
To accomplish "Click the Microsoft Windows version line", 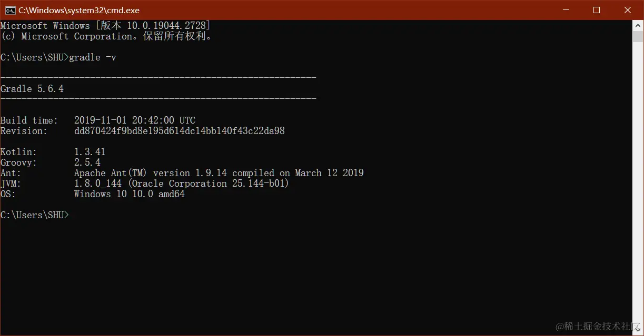I will click(x=105, y=25).
